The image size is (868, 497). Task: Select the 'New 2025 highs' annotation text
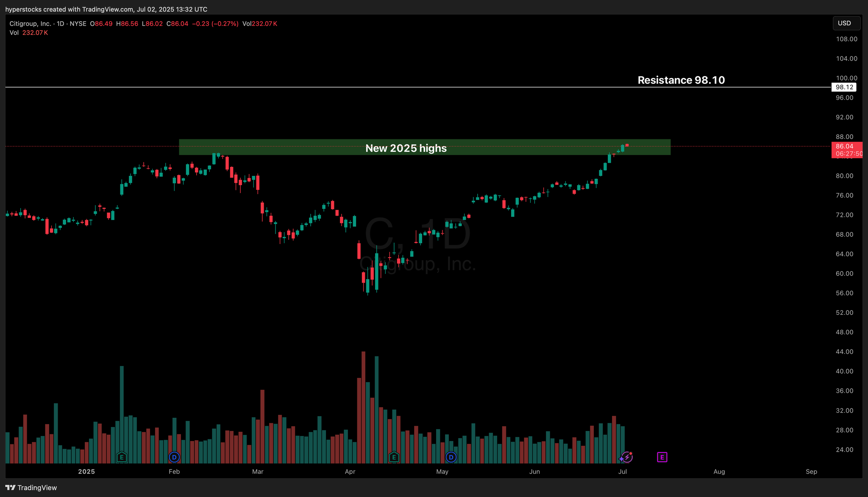point(406,148)
